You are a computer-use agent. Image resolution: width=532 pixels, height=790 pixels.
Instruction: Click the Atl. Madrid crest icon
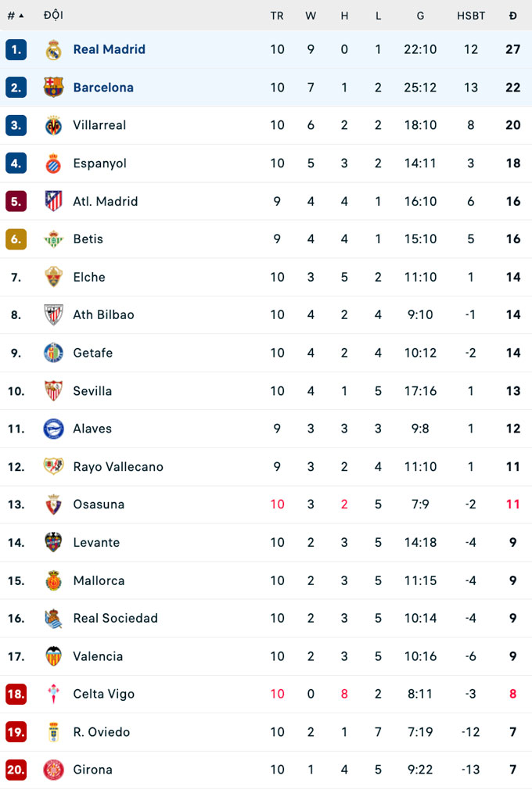(53, 201)
